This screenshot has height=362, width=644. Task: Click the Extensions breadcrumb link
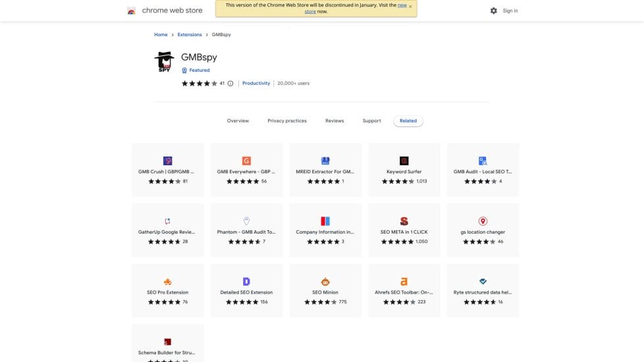(190, 34)
